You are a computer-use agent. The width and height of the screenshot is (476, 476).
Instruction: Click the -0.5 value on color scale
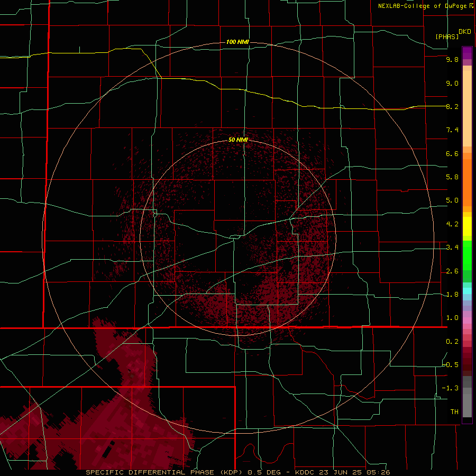(x=450, y=364)
